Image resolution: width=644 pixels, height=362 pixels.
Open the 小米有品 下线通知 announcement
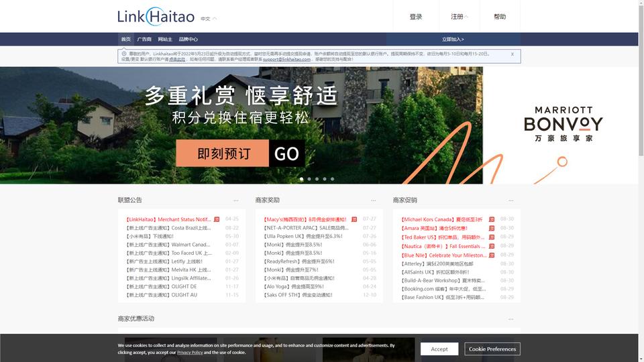150,237
